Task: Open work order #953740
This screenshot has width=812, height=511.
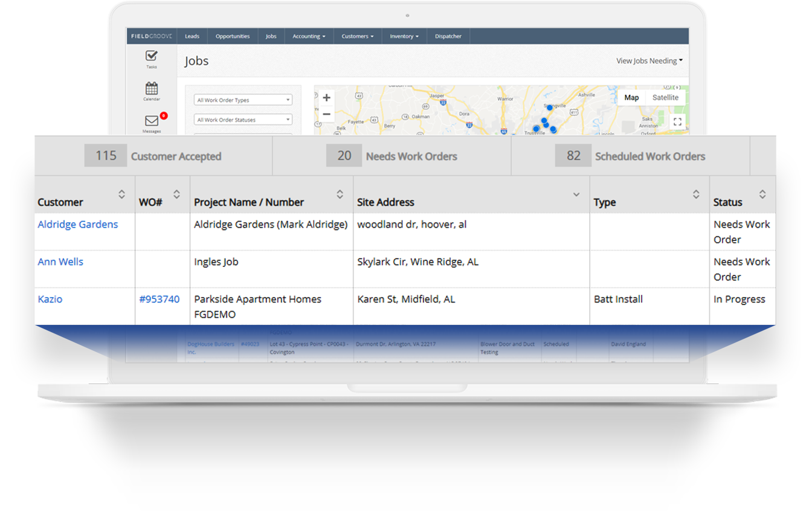Action: (159, 299)
